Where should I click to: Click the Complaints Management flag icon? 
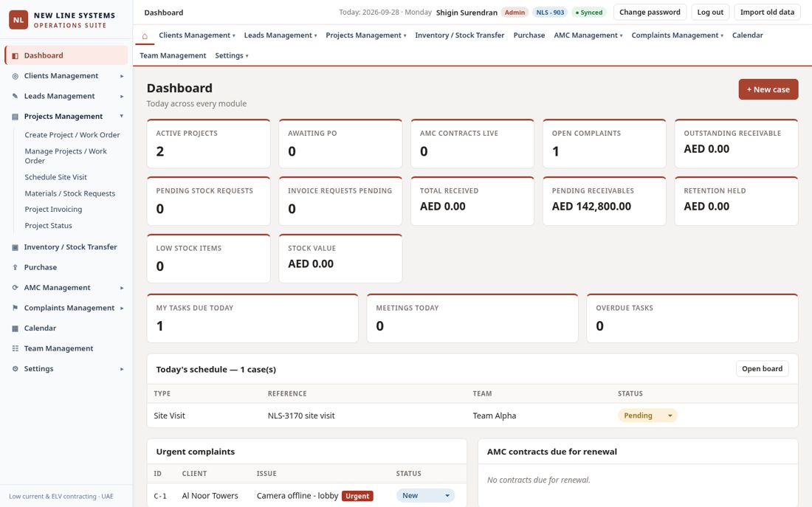pos(15,308)
